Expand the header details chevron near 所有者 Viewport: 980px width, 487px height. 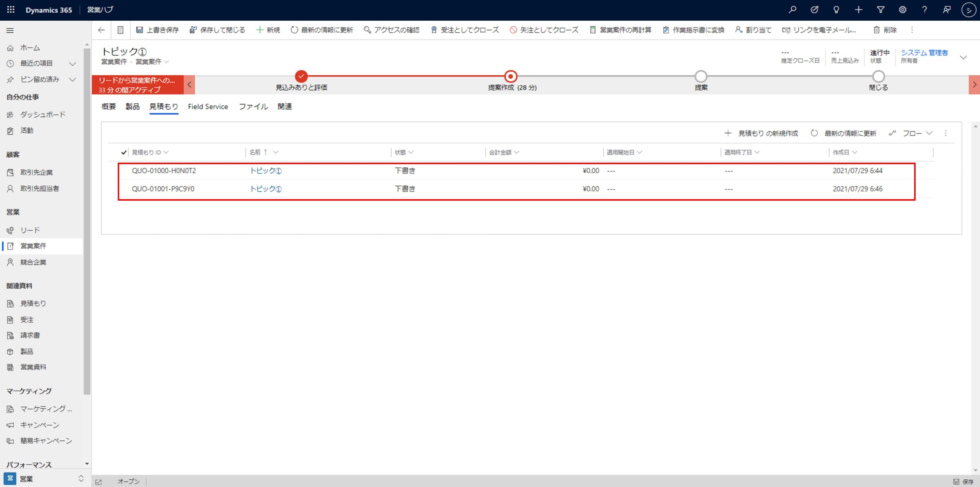[x=963, y=57]
